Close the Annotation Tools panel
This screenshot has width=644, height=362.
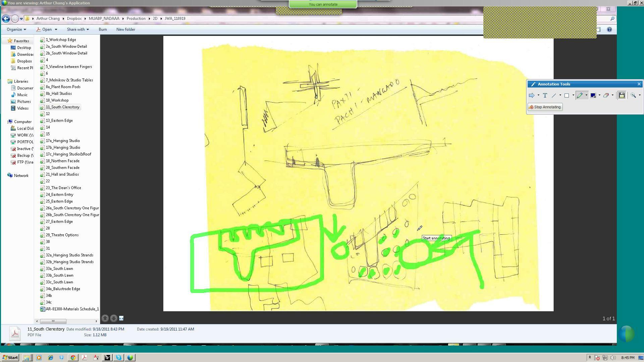click(x=639, y=84)
